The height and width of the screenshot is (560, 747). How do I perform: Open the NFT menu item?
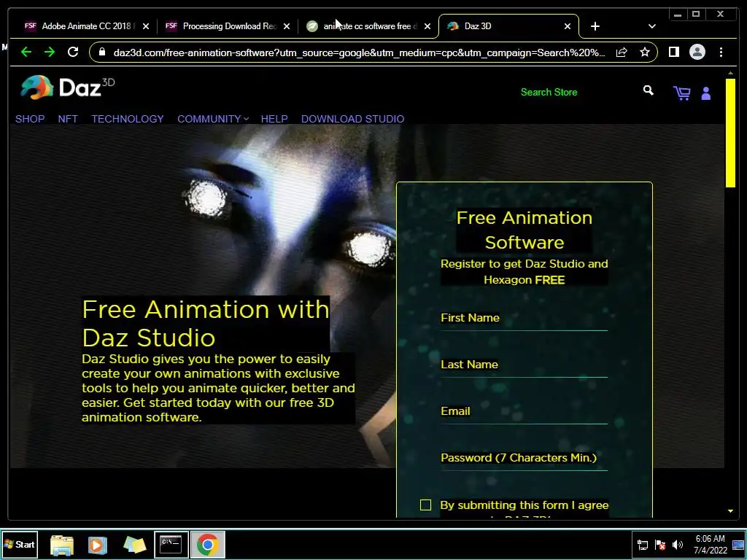pos(68,119)
